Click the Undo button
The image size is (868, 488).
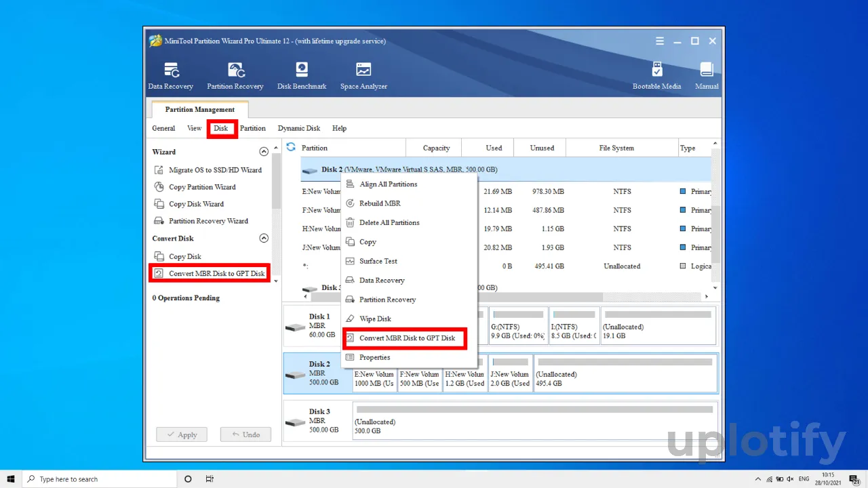[x=245, y=434]
